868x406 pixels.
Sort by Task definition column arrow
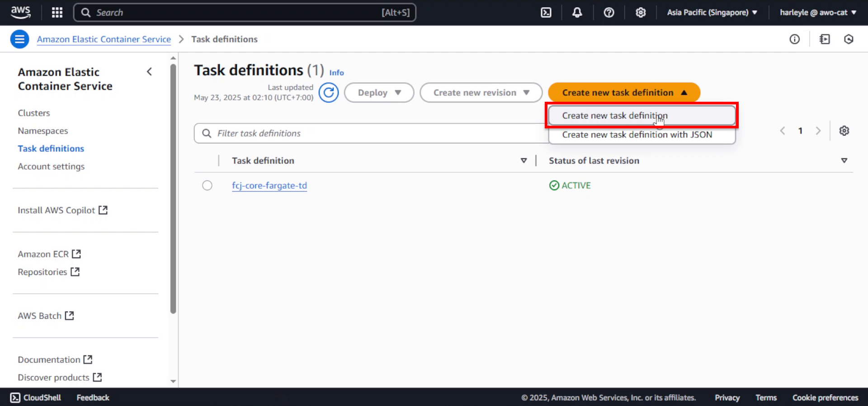(x=524, y=161)
